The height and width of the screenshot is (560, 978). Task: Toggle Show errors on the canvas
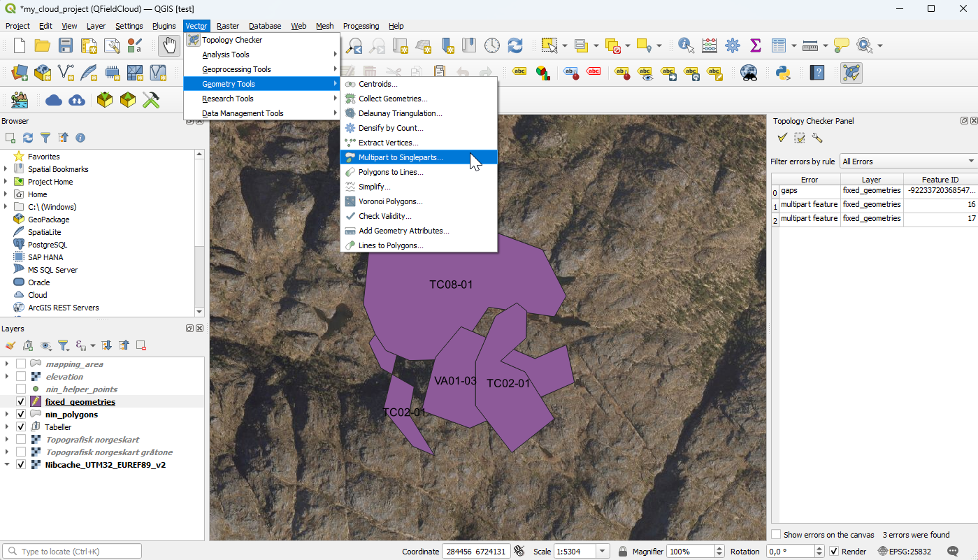point(776,535)
